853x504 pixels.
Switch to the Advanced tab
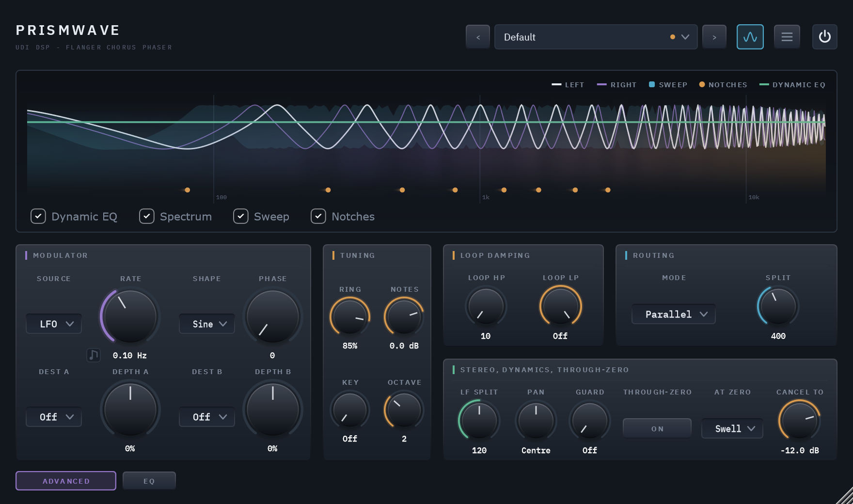tap(66, 481)
